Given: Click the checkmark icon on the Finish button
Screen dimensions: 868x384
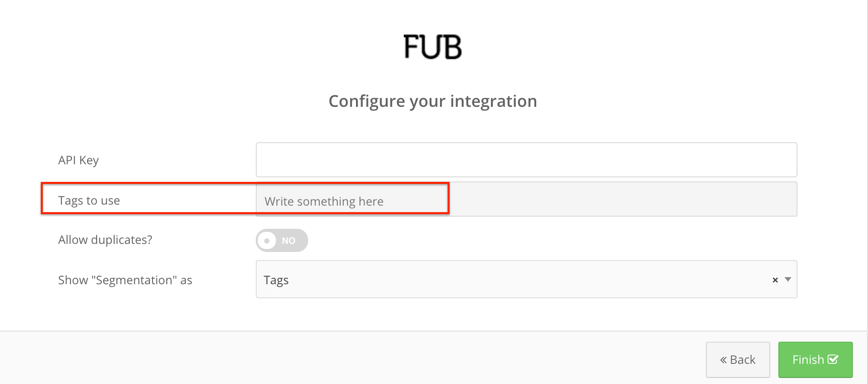Looking at the screenshot, I should (833, 359).
